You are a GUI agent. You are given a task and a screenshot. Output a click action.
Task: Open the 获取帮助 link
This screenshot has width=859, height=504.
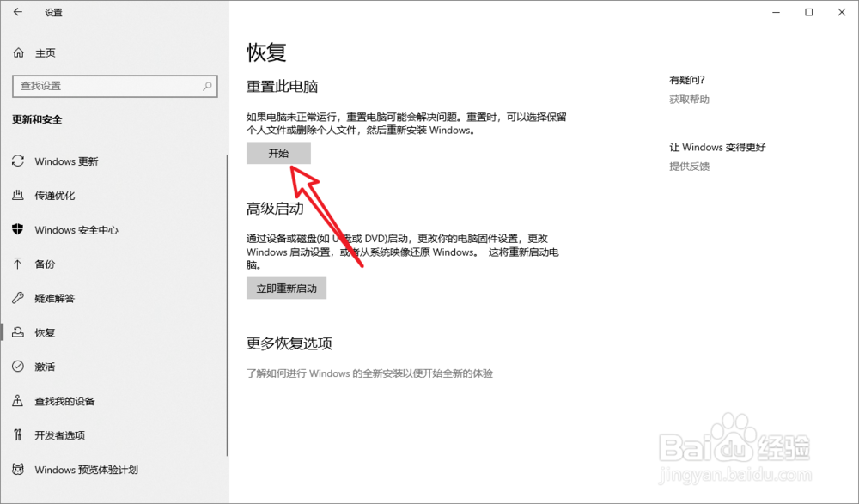pyautogui.click(x=689, y=99)
